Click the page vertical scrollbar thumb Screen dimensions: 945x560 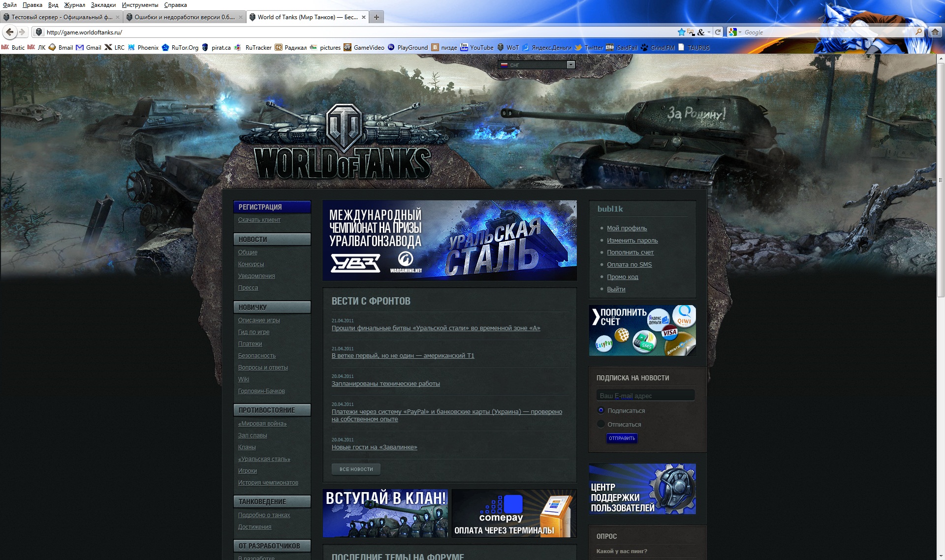(x=941, y=180)
